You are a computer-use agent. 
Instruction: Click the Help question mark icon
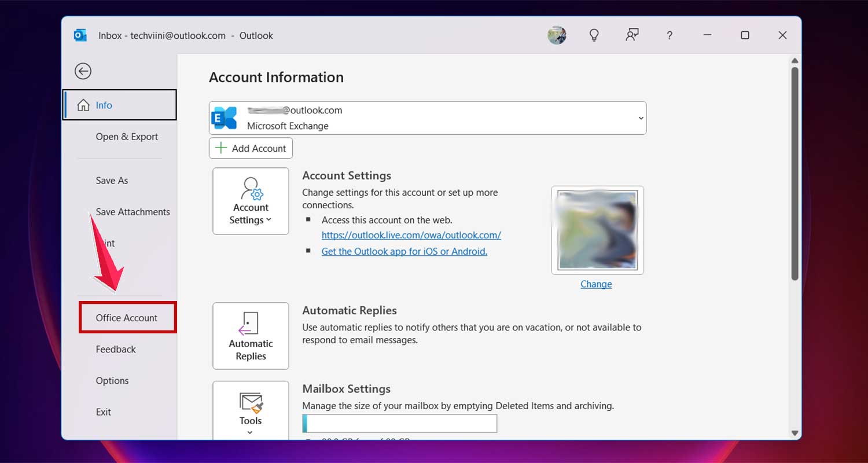(x=670, y=35)
